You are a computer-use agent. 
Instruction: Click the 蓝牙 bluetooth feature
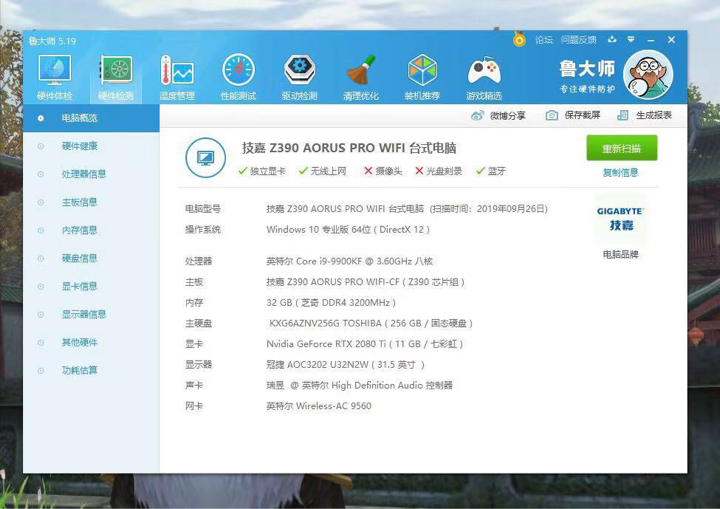pos(491,171)
